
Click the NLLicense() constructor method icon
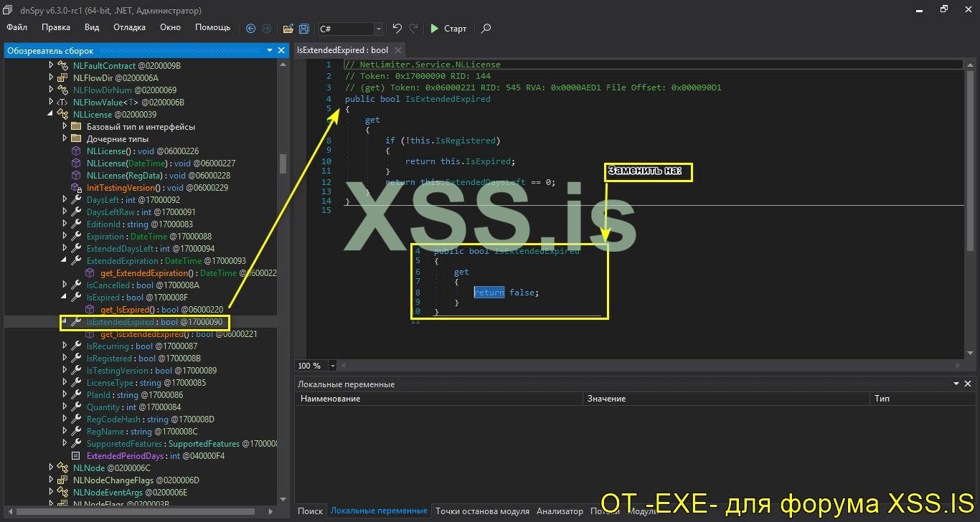pos(76,151)
